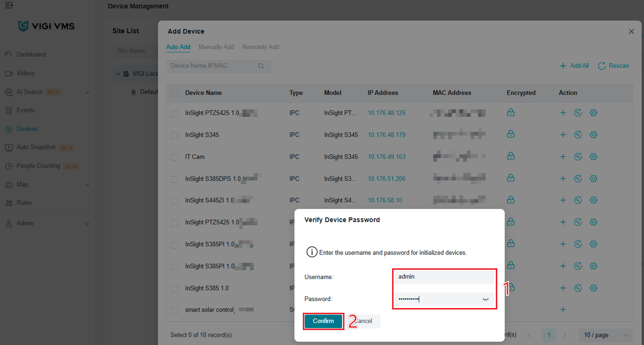
Task: Open the 10 / page dropdown
Action: pyautogui.click(x=606, y=335)
